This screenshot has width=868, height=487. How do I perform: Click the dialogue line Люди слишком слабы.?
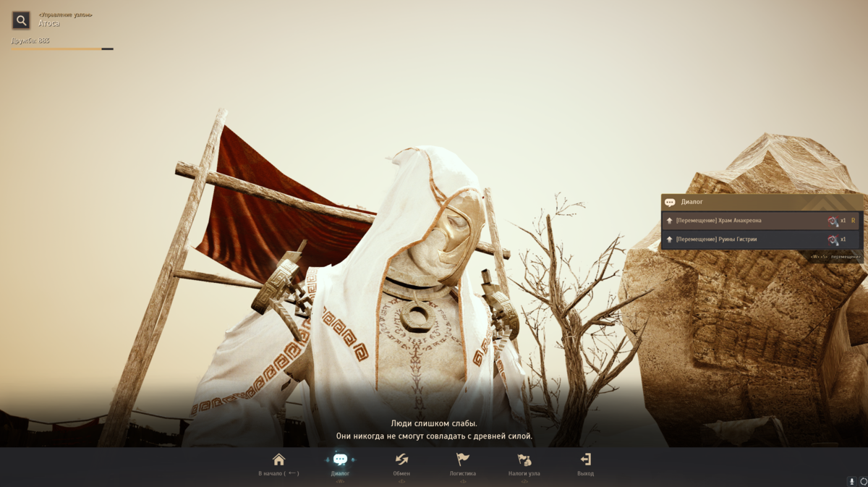point(434,423)
